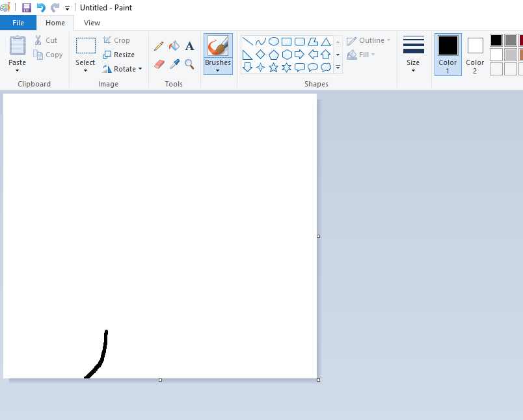Select the Triangle shape
This screenshot has width=523, height=420.
(326, 42)
